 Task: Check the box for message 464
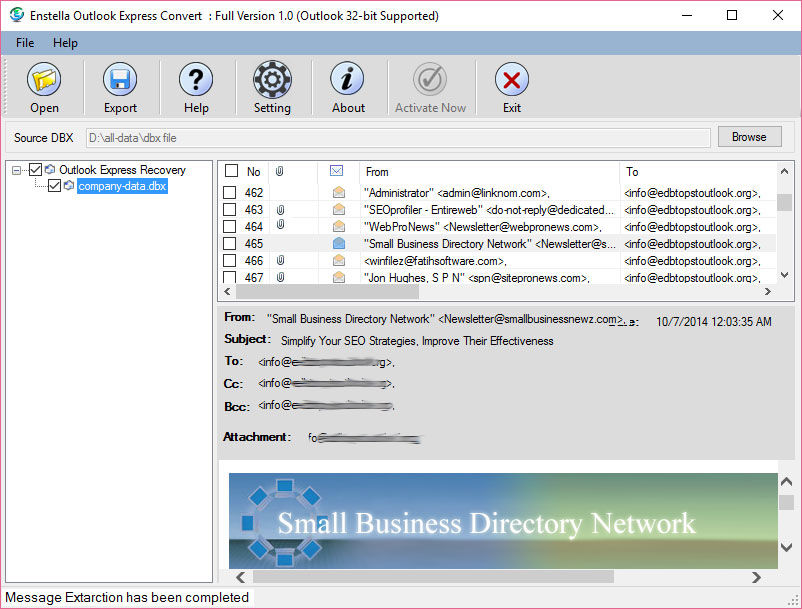tap(230, 227)
